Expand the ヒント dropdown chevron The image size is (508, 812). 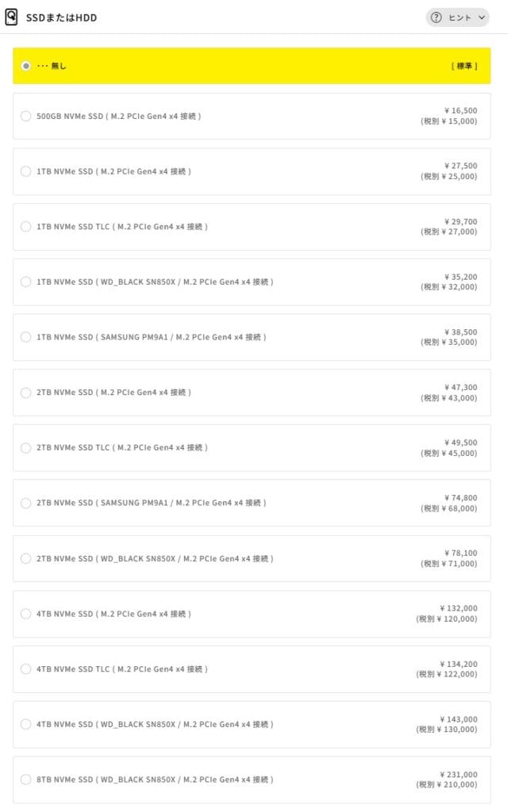click(x=482, y=17)
